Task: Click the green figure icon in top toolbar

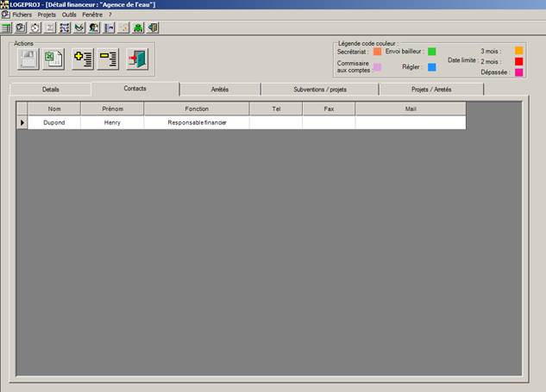Action: pos(138,28)
